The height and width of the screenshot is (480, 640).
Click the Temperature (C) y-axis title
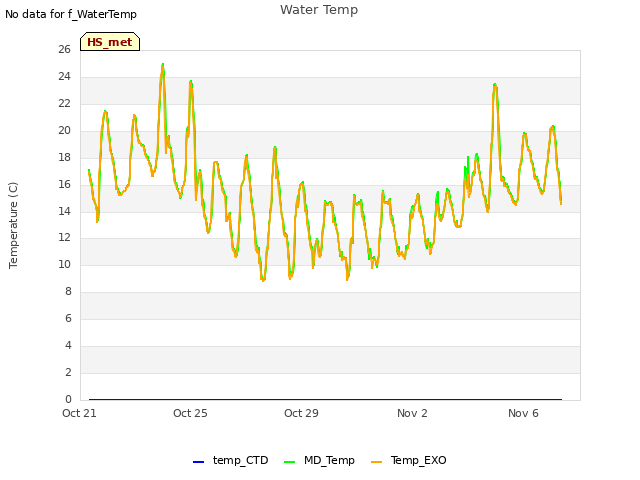13,225
